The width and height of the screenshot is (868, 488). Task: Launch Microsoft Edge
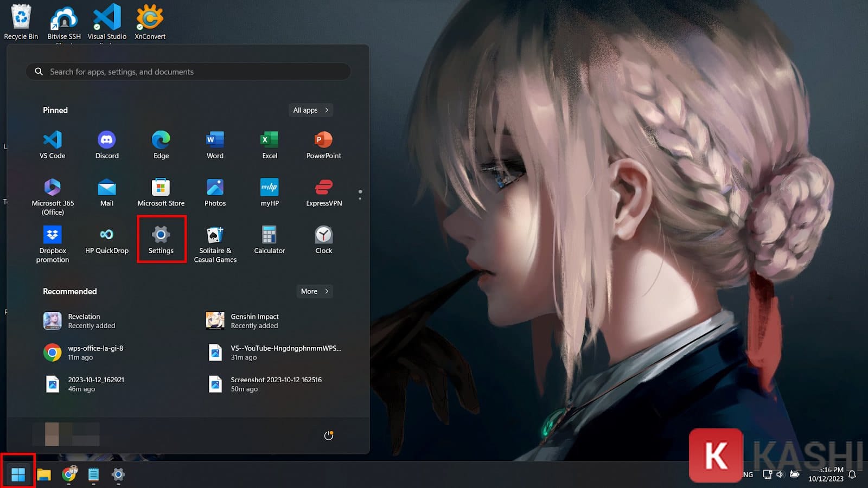tap(161, 144)
